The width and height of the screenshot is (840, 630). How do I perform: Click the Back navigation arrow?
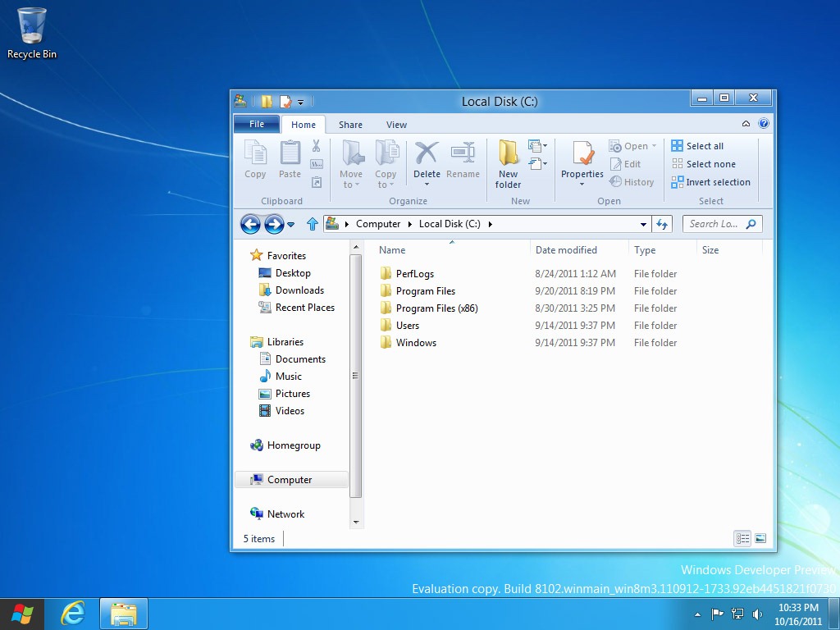coord(250,224)
